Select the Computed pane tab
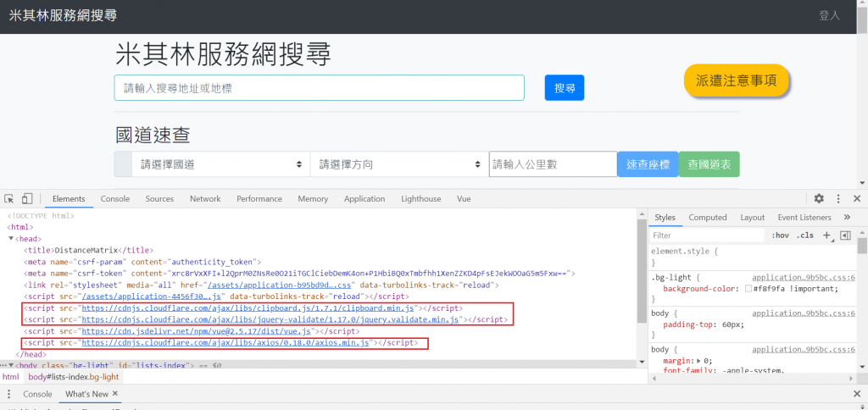Screen dimensions: 868x410 (x=708, y=218)
